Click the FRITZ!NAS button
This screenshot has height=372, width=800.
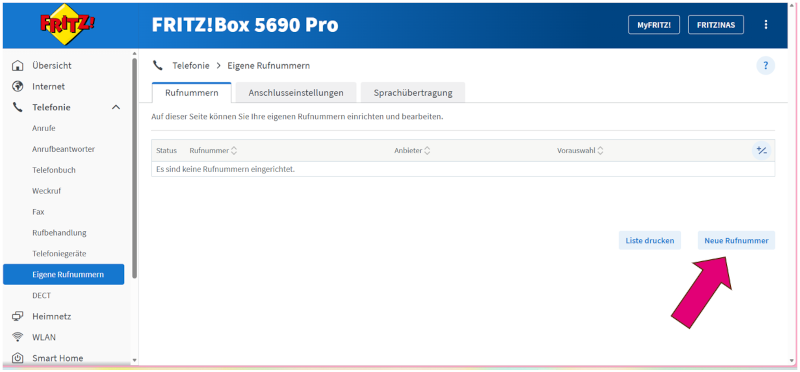click(716, 24)
